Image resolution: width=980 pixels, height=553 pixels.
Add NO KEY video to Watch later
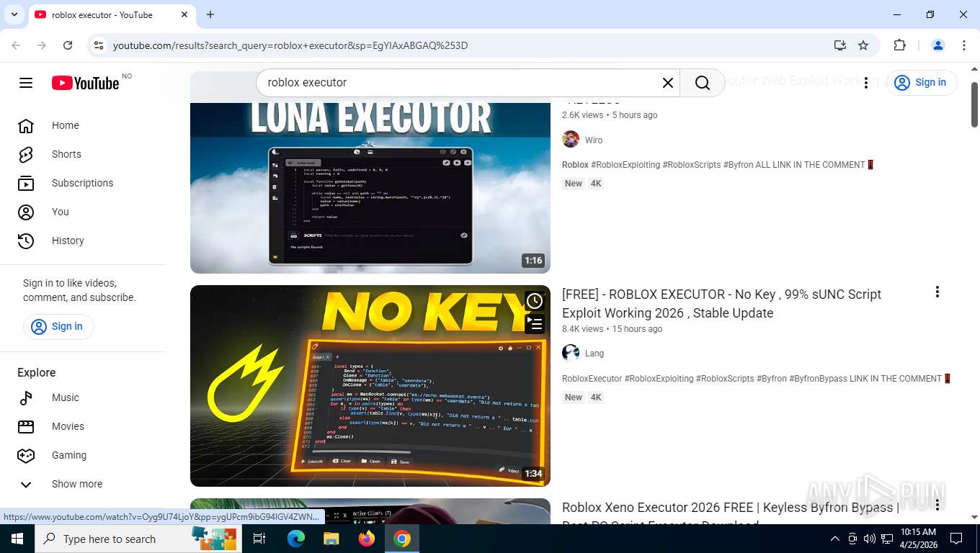point(534,301)
